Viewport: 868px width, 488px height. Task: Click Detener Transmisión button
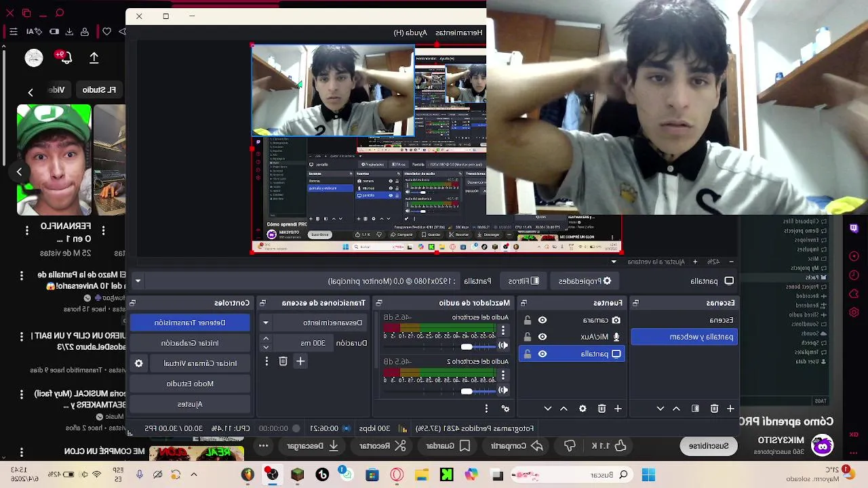click(190, 323)
